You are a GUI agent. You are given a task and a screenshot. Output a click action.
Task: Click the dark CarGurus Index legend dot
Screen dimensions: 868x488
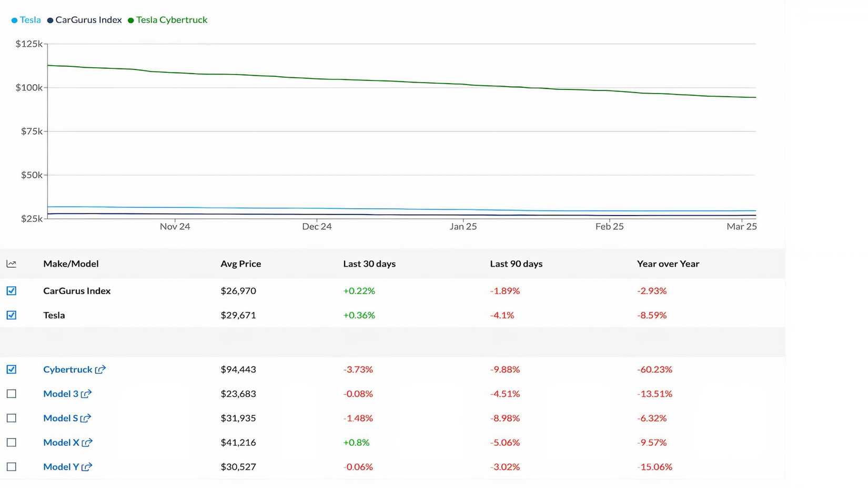pyautogui.click(x=50, y=21)
